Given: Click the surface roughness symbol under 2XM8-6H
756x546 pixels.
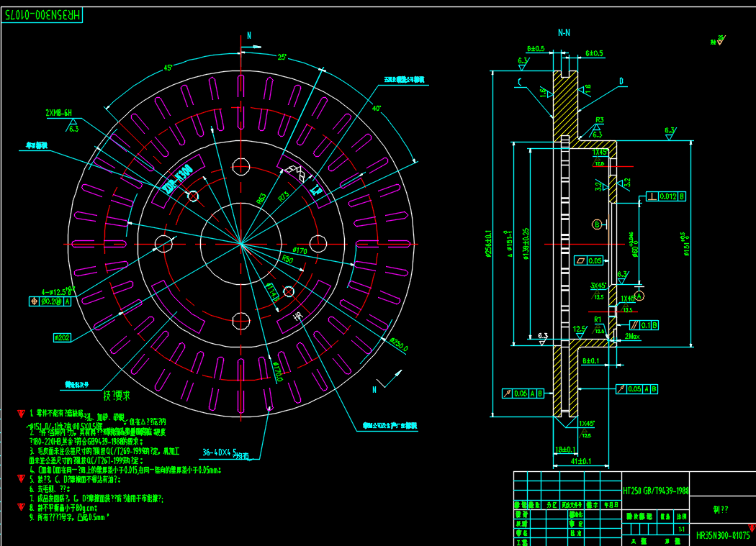Looking at the screenshot, I should click(x=73, y=127).
